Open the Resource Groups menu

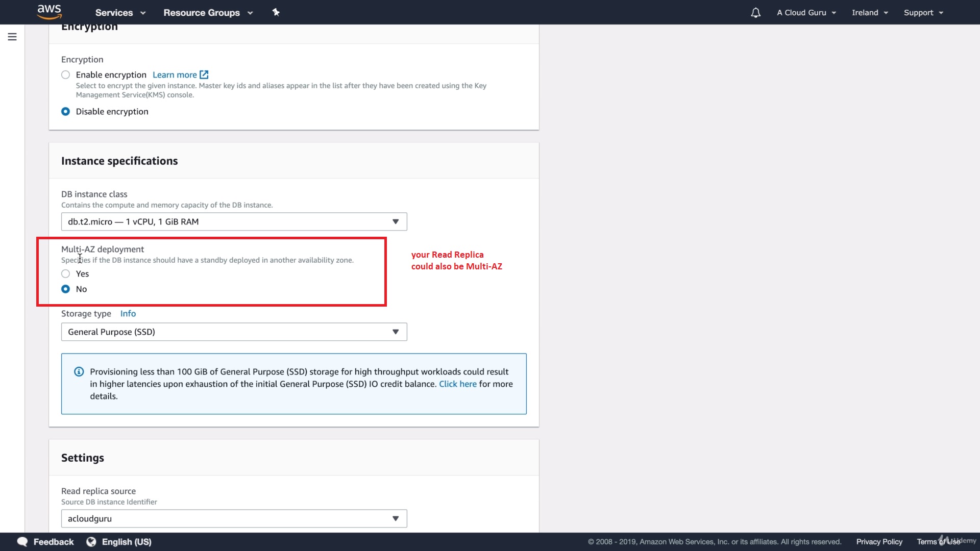208,13
